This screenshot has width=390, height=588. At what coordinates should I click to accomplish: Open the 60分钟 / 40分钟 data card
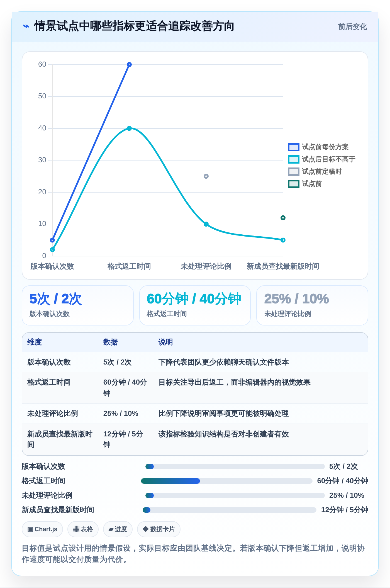pyautogui.click(x=195, y=305)
